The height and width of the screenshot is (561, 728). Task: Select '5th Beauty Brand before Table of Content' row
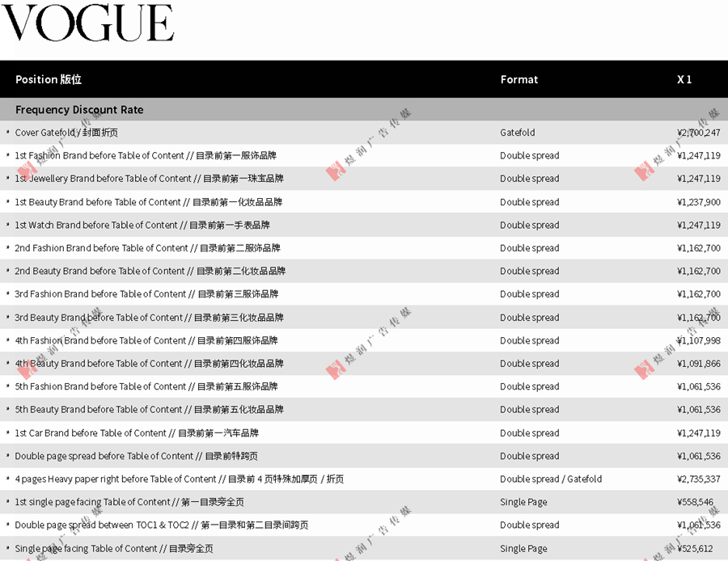click(x=364, y=410)
